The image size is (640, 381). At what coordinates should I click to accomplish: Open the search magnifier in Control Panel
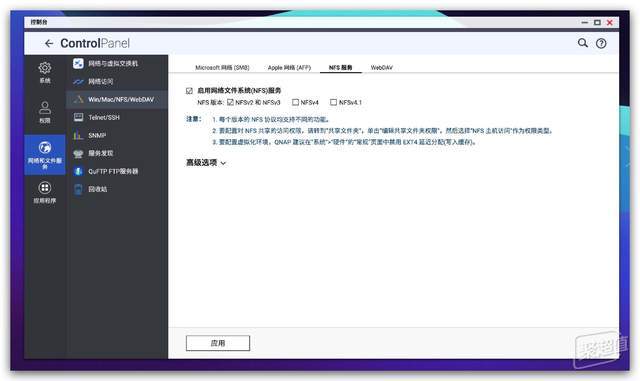[582, 43]
